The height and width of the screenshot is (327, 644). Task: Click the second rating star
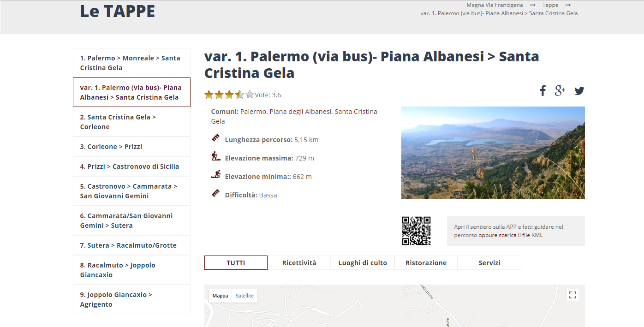(219, 95)
